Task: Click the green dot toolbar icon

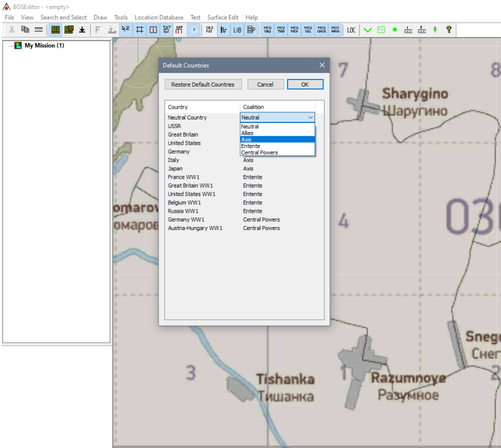Action: pos(395,29)
